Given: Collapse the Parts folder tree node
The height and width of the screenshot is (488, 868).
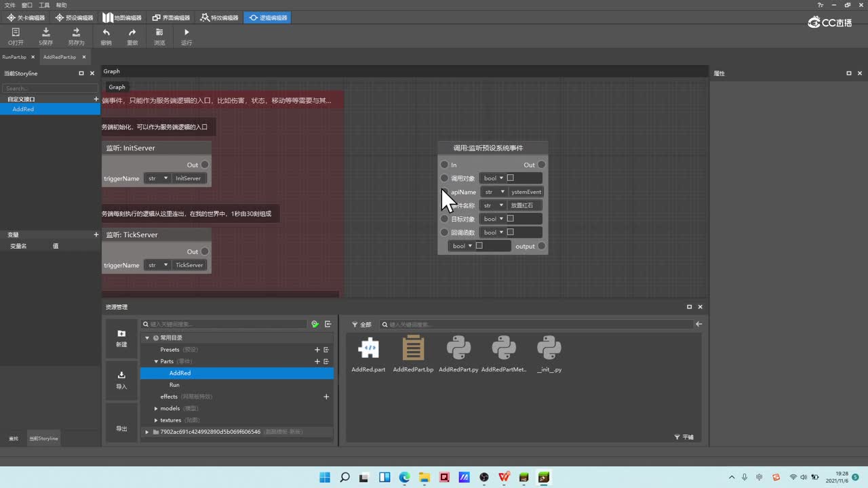Looking at the screenshot, I should (156, 362).
